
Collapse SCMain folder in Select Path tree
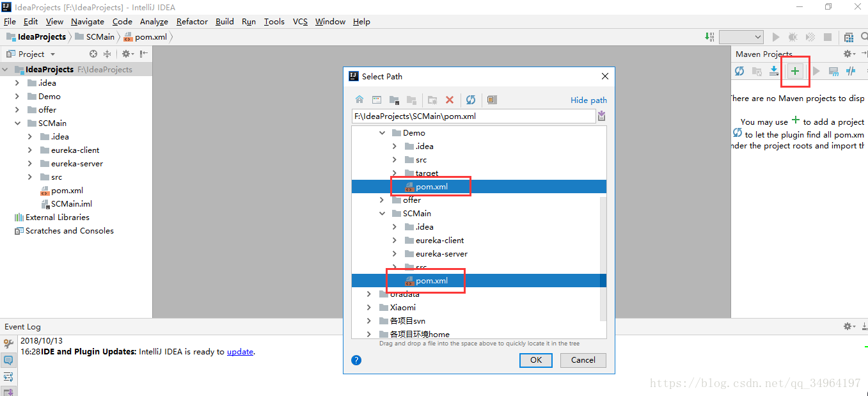click(x=382, y=213)
